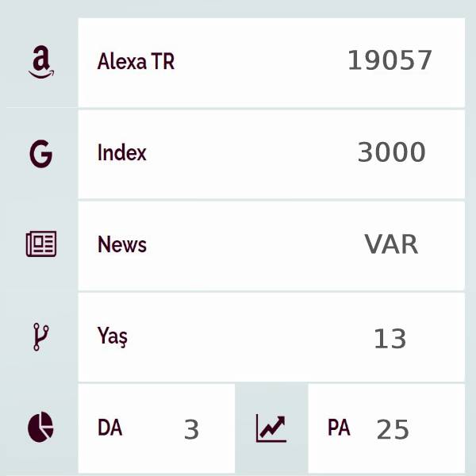Select the Yaş label
Screen dimensions: 476x476
point(112,336)
